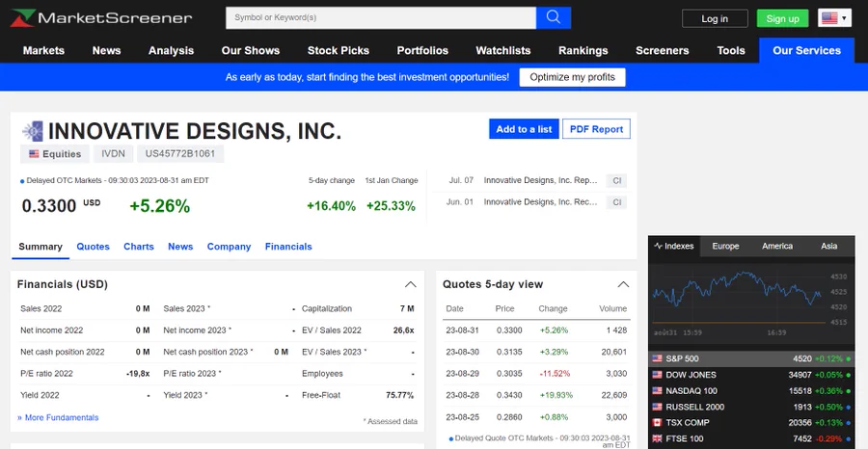Collapse the Financials (USD) panel
This screenshot has width=868, height=449.
tap(410, 284)
